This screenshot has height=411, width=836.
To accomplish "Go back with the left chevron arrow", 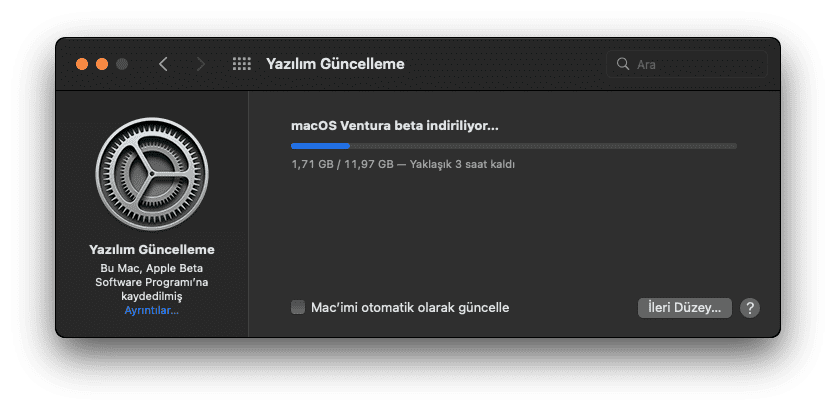I will [163, 64].
